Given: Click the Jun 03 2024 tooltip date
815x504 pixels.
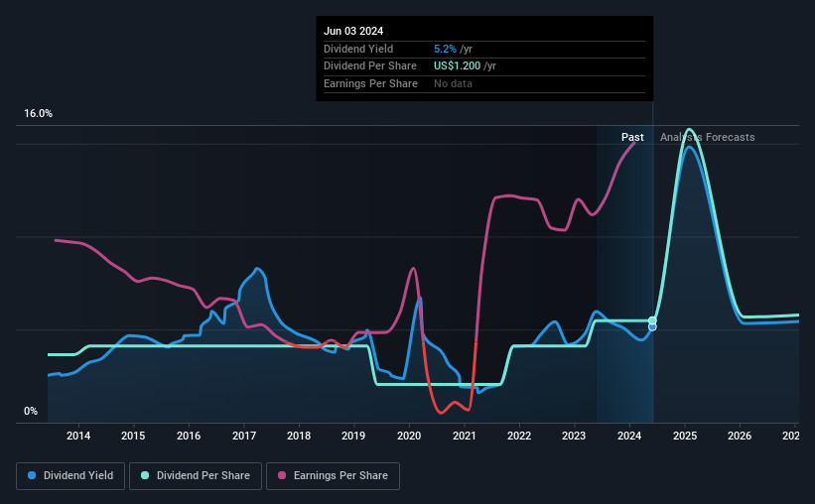Looking at the screenshot, I should [353, 31].
